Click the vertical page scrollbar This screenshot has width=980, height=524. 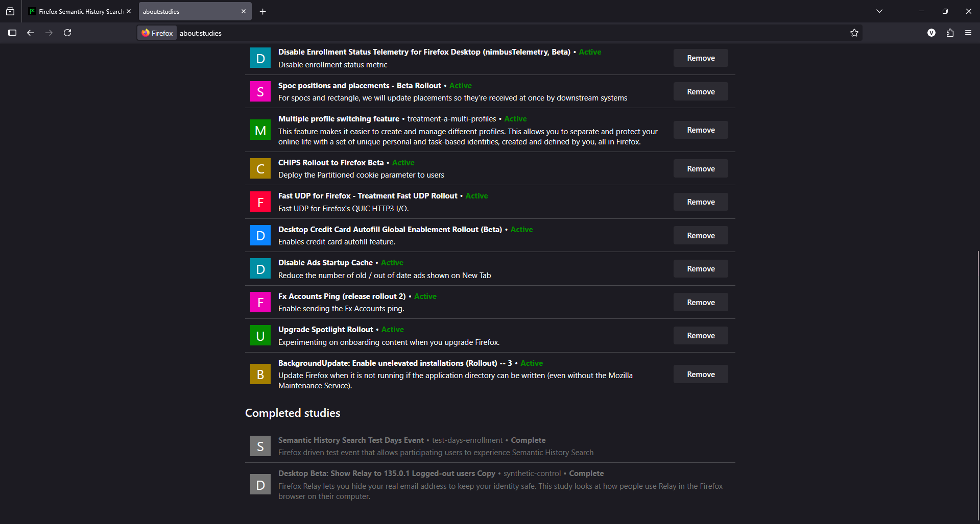pyautogui.click(x=978, y=383)
